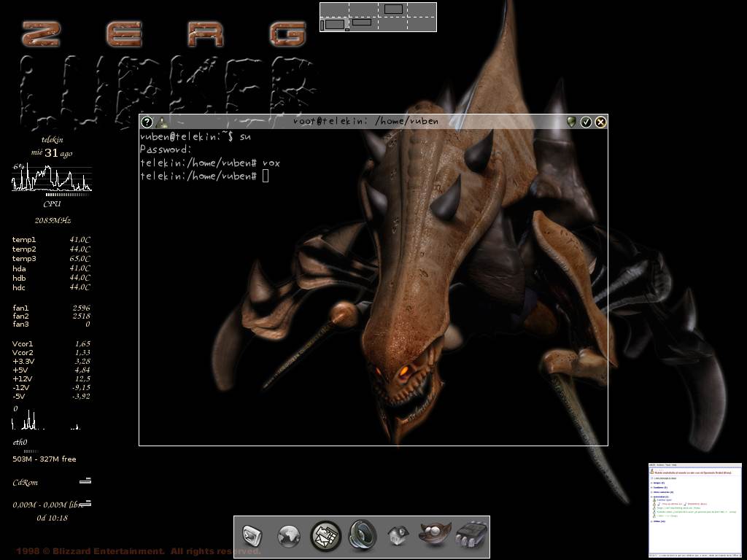
Task: Switch to third desktop in pager's top row
Action: (392, 9)
